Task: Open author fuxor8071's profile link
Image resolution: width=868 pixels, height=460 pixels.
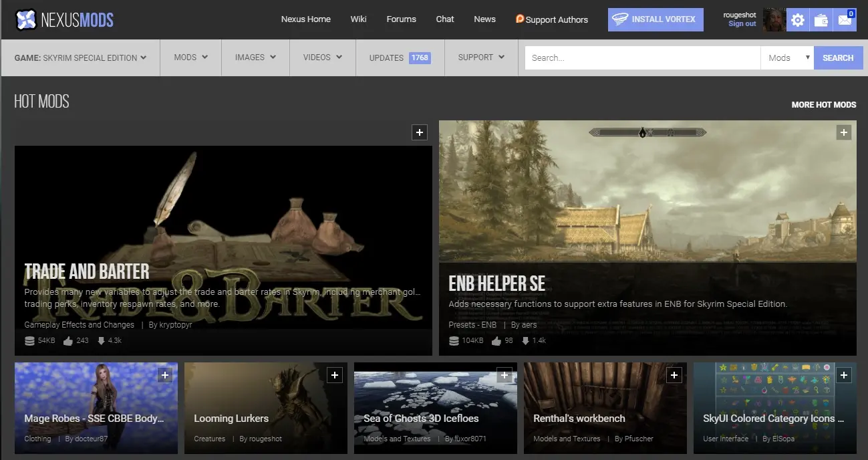Action: (471, 439)
